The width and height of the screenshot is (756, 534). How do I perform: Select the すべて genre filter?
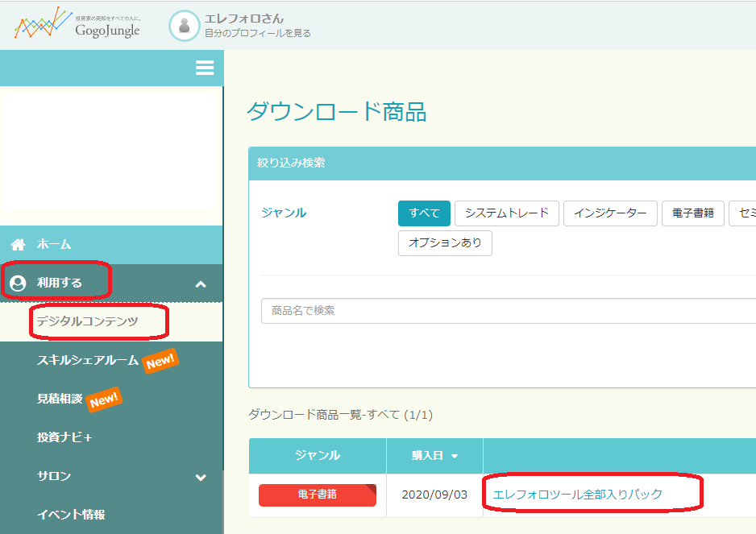pyautogui.click(x=424, y=213)
